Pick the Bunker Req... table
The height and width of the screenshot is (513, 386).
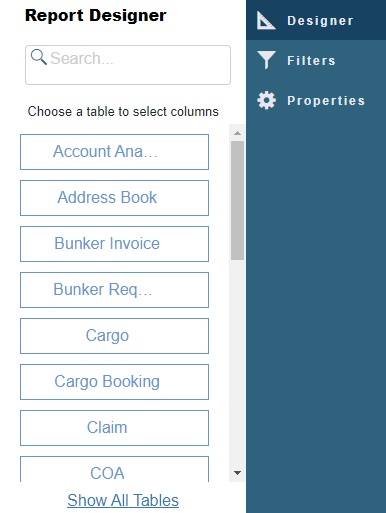[x=114, y=290]
